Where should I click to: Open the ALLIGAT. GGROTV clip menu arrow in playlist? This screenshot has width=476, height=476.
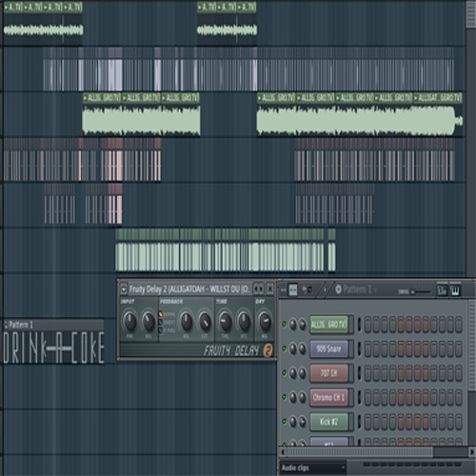[x=416, y=98]
